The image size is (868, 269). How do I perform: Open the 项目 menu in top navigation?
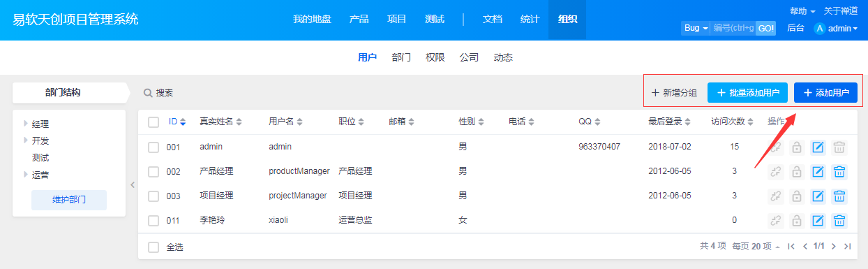click(x=397, y=20)
